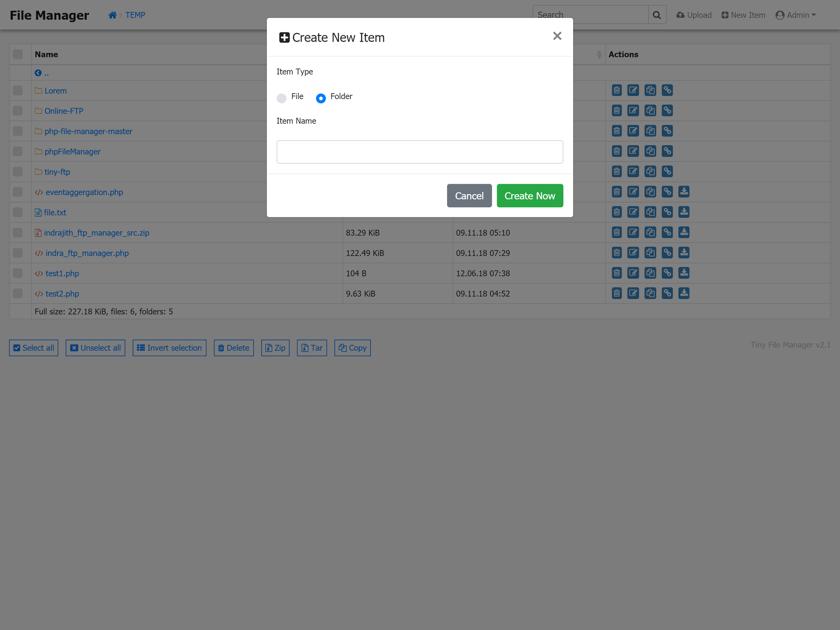This screenshot has width=840, height=630.
Task: Cancel the Create New Item dialog
Action: click(x=469, y=196)
